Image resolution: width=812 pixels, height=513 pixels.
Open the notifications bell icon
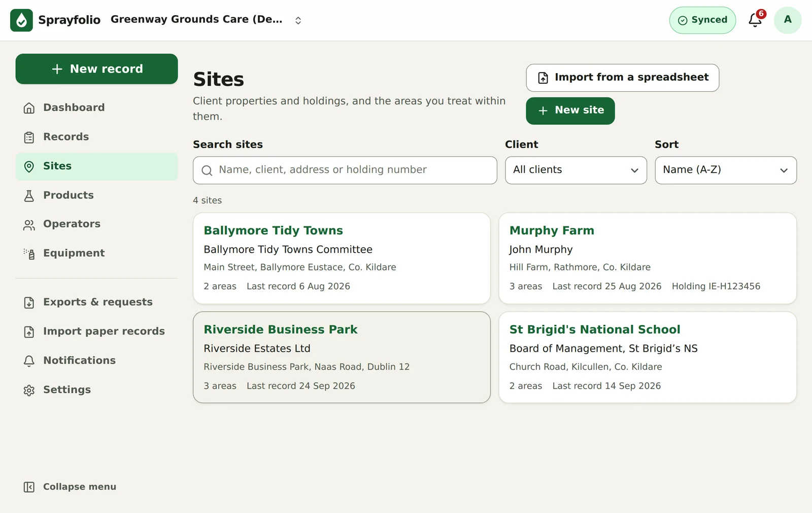point(755,20)
